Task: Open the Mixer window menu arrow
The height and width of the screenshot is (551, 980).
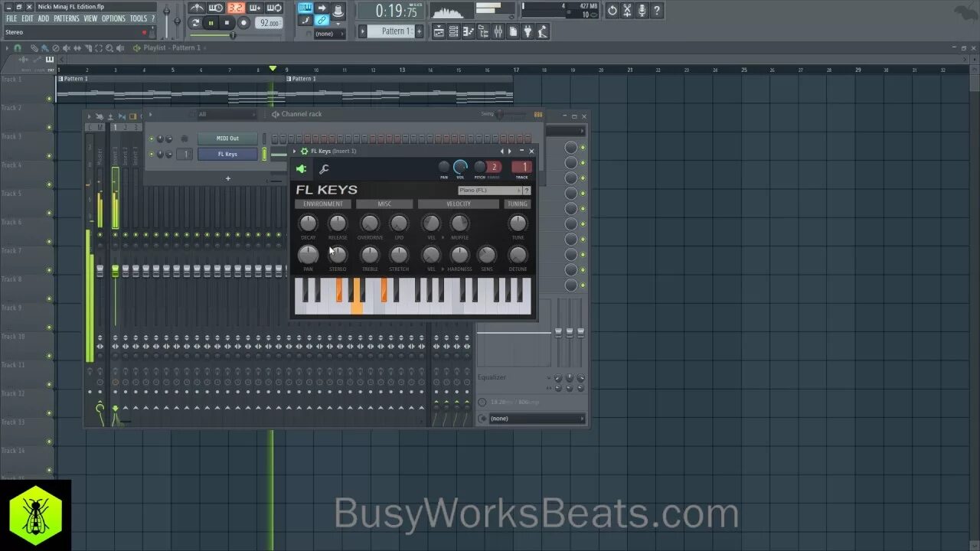Action: 89,116
